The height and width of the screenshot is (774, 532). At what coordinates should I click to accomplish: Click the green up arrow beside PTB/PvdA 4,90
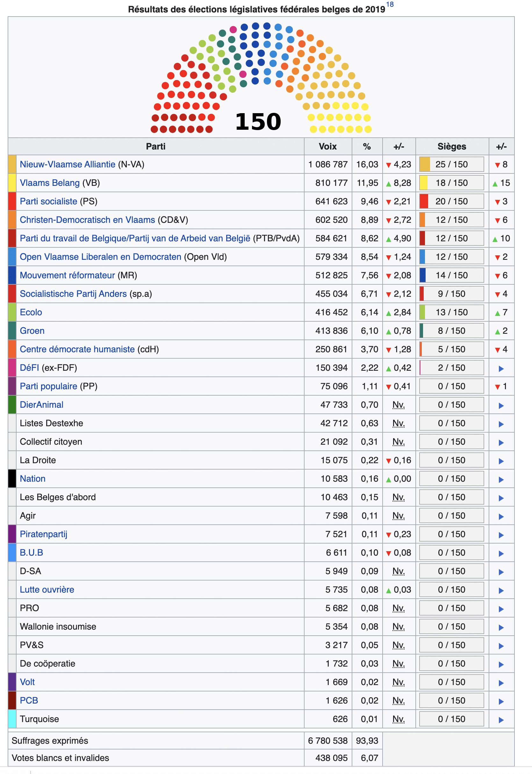(x=388, y=239)
